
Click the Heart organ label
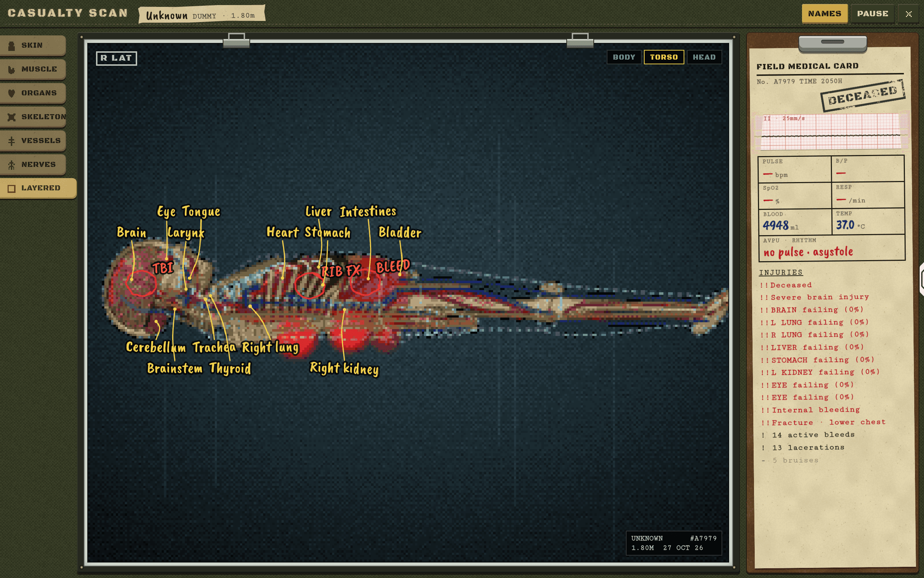[283, 232]
